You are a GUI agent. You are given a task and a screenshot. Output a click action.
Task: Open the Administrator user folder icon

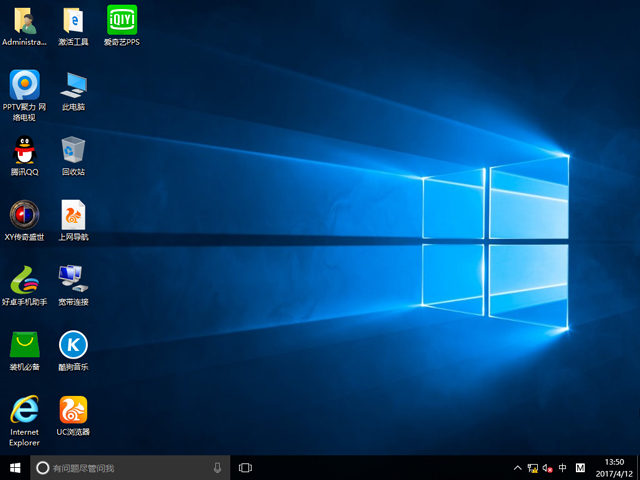(x=24, y=20)
